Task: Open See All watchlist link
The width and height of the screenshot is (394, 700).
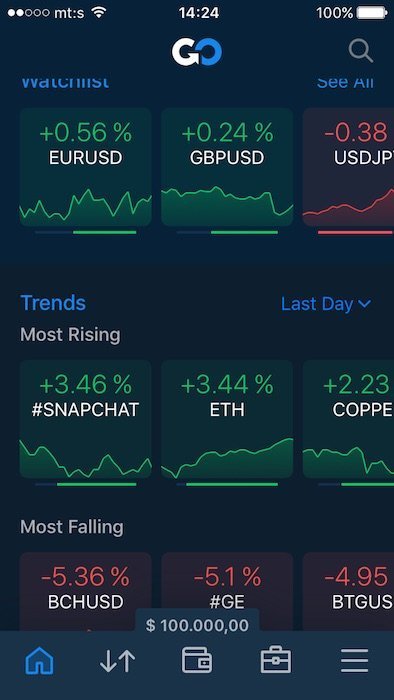Action: [345, 83]
